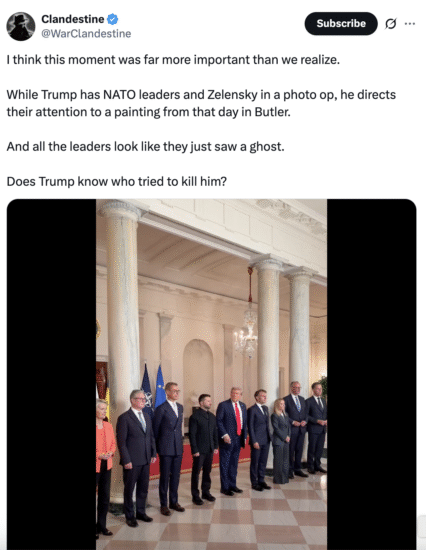The image size is (426, 550).
Task: Subscribe to the Clandestine account
Action: click(341, 24)
